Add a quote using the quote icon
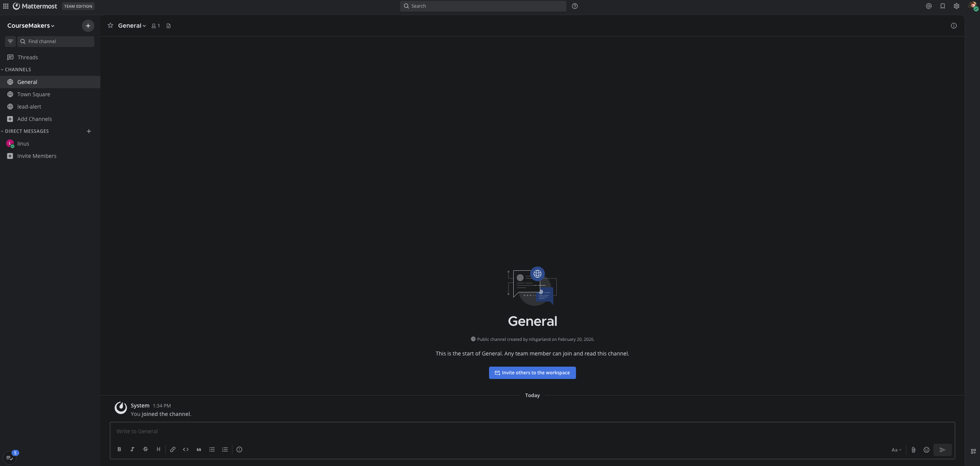 click(199, 449)
